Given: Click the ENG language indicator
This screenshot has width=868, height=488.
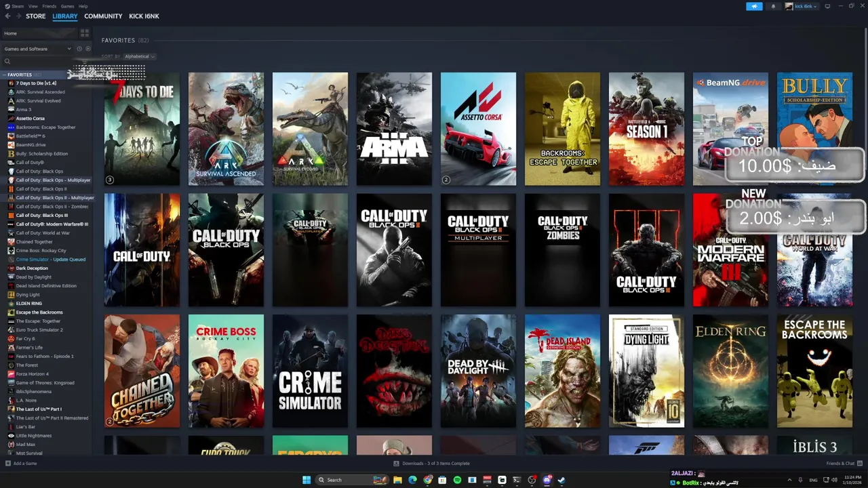Looking at the screenshot, I should (812, 480).
